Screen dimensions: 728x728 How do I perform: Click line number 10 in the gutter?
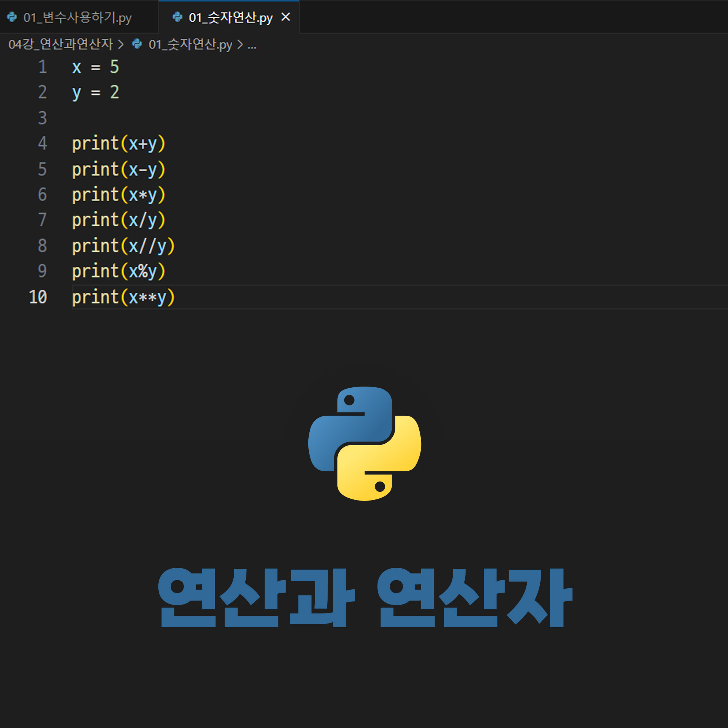click(x=38, y=297)
